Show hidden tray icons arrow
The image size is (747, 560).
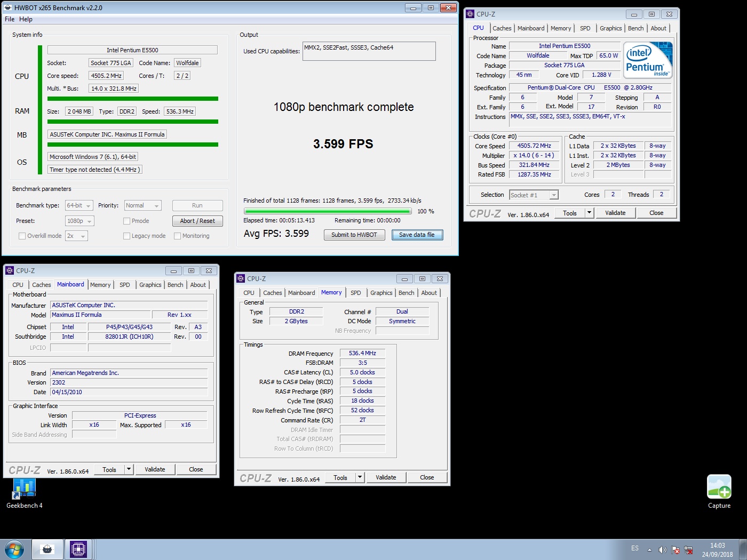(649, 550)
